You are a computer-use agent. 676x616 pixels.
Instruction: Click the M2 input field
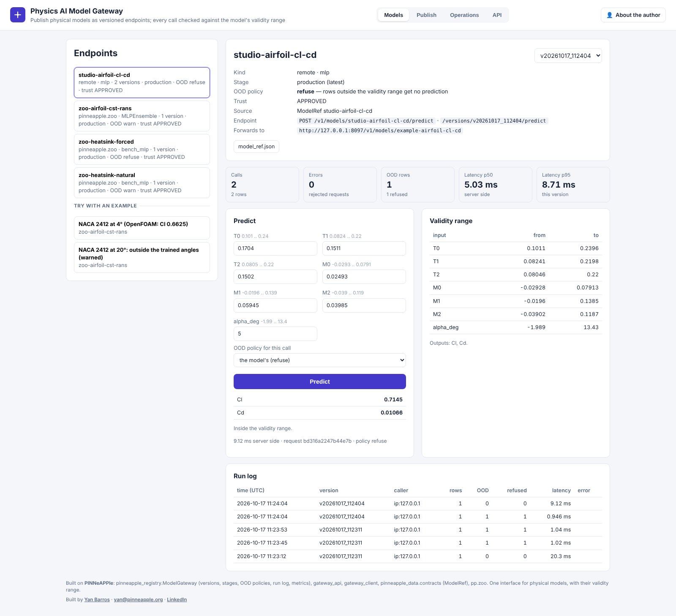tap(364, 305)
